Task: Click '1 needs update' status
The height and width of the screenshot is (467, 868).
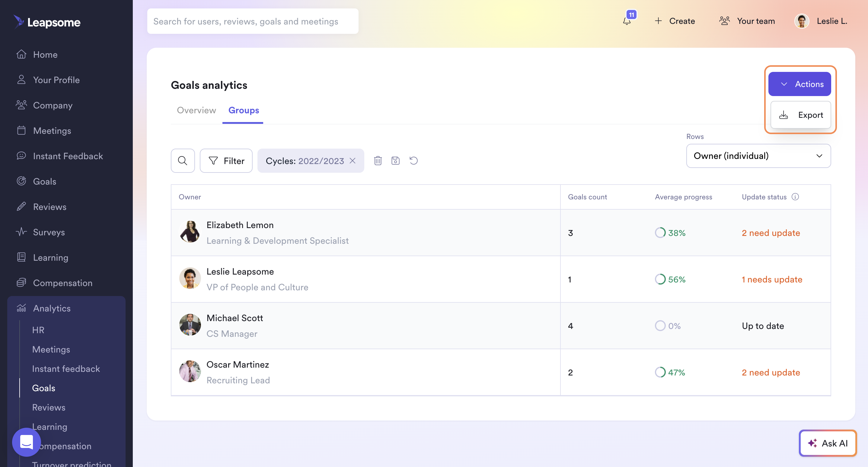Action: click(x=772, y=279)
